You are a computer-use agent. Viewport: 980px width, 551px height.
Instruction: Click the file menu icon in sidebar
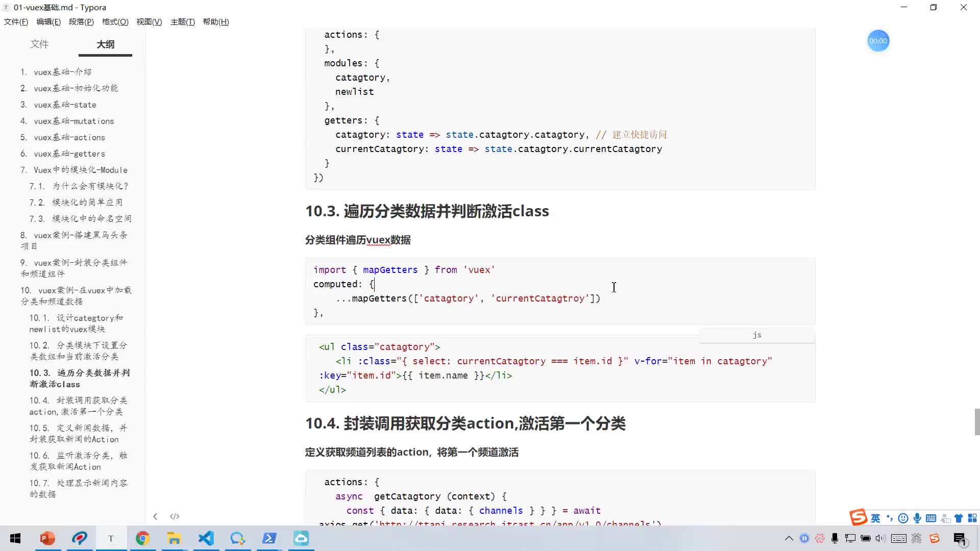(39, 44)
